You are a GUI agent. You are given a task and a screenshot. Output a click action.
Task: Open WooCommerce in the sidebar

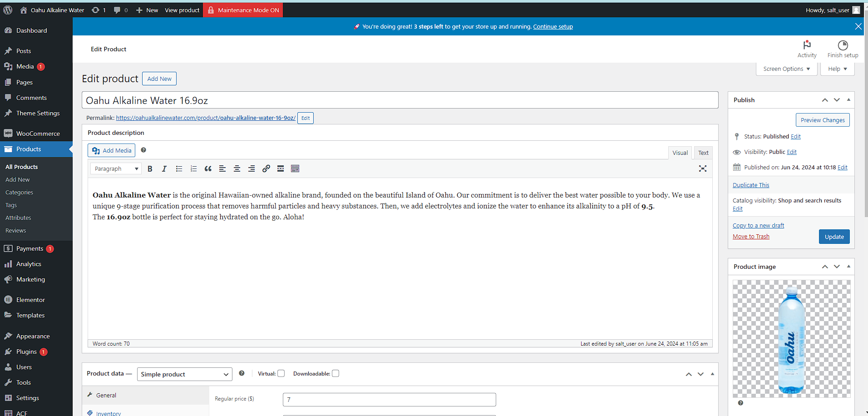[x=36, y=134]
